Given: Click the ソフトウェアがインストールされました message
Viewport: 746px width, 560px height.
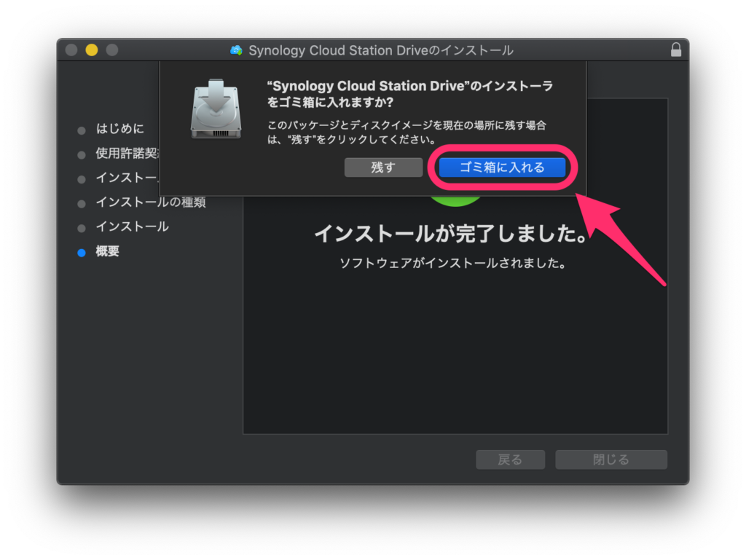Looking at the screenshot, I should 453,264.
